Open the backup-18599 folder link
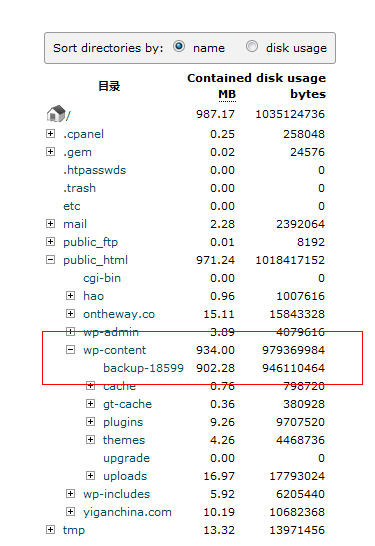 pos(143,368)
